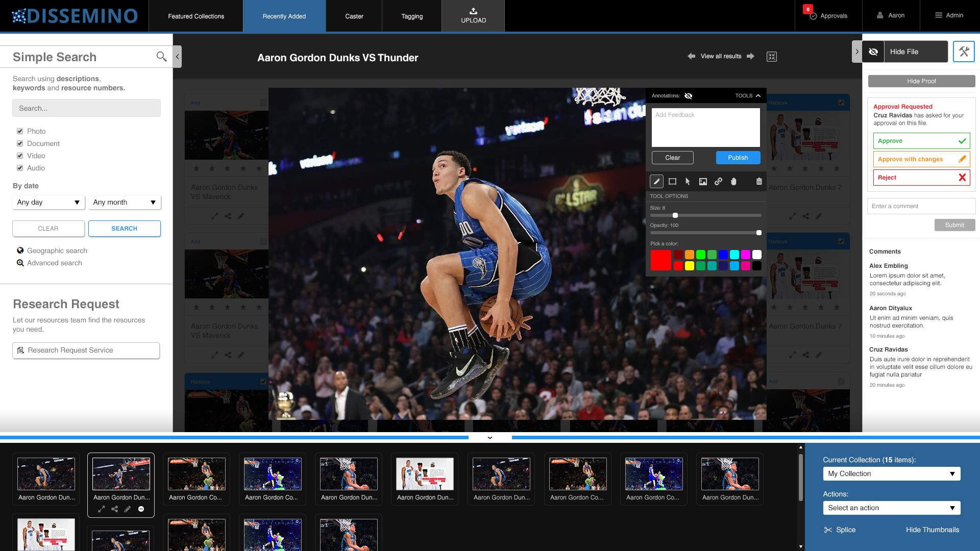The width and height of the screenshot is (980, 551).
Task: Toggle the Video checkbox
Action: [20, 156]
